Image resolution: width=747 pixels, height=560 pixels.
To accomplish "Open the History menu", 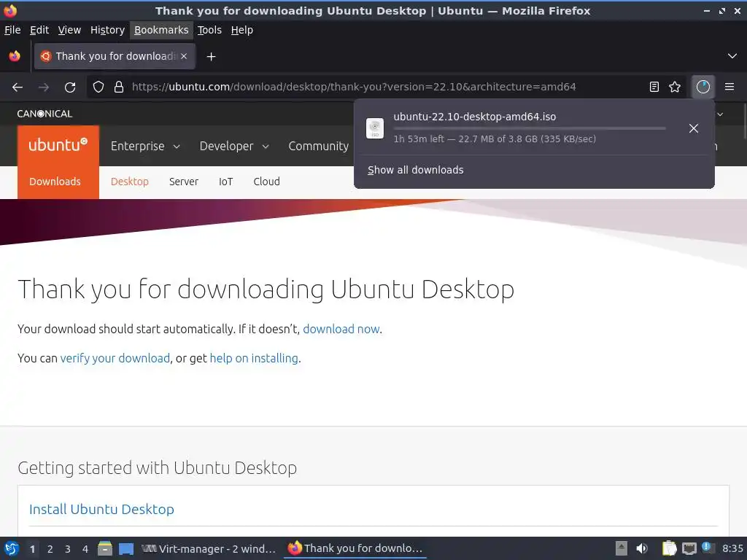I will [x=107, y=30].
